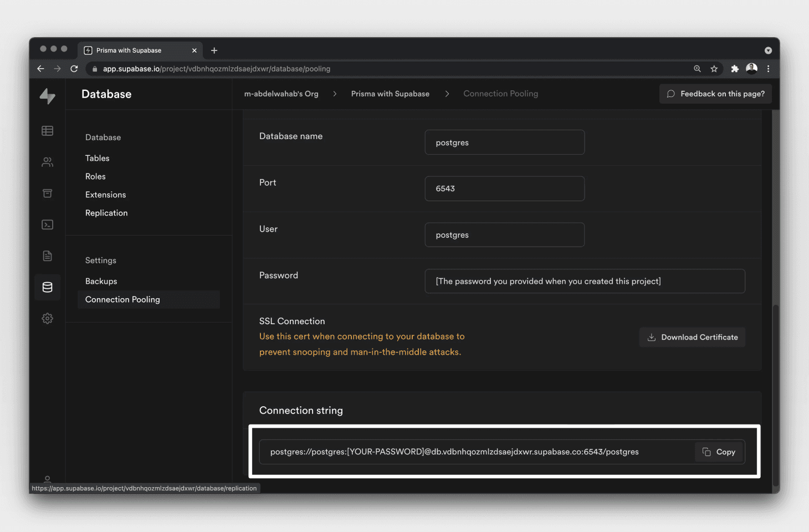
Task: Click Feedback on this page button
Action: point(715,94)
